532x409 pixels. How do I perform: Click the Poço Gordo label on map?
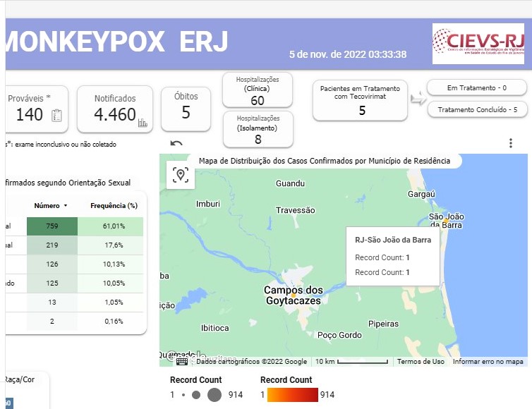click(339, 335)
